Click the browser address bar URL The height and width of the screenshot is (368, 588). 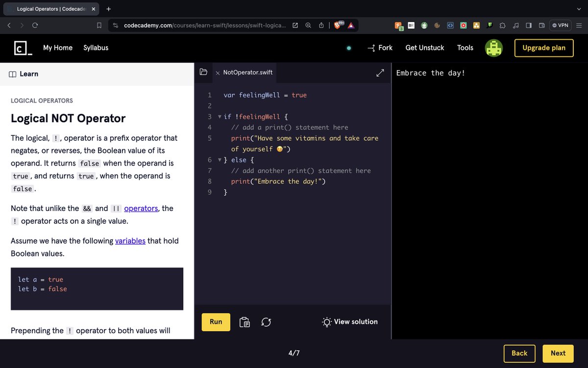(205, 25)
